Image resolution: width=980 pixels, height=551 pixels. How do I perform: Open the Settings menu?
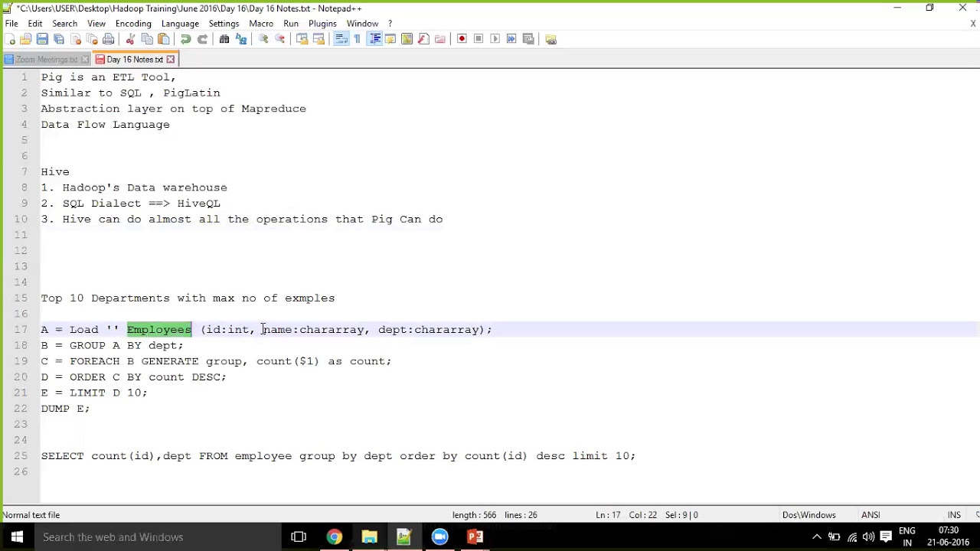tap(224, 24)
